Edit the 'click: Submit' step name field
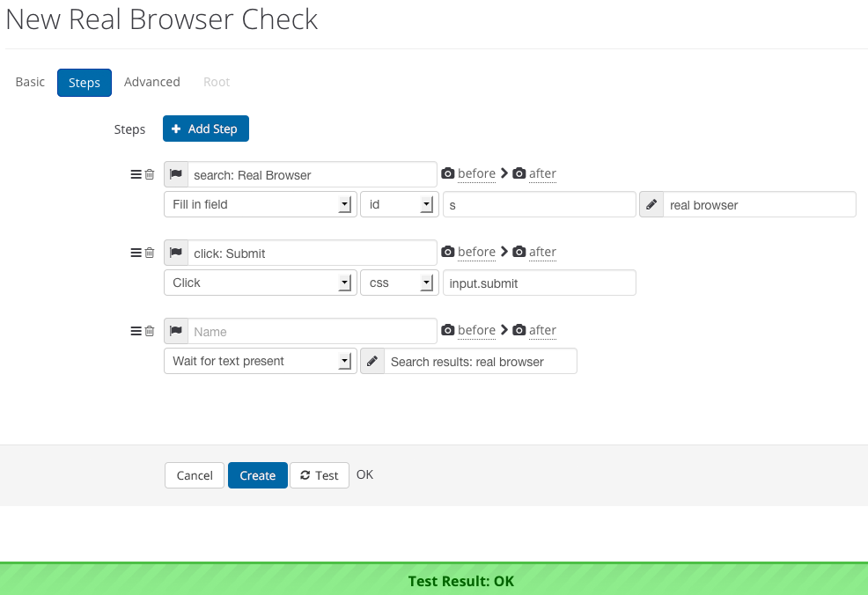The image size is (868, 595). pos(313,253)
